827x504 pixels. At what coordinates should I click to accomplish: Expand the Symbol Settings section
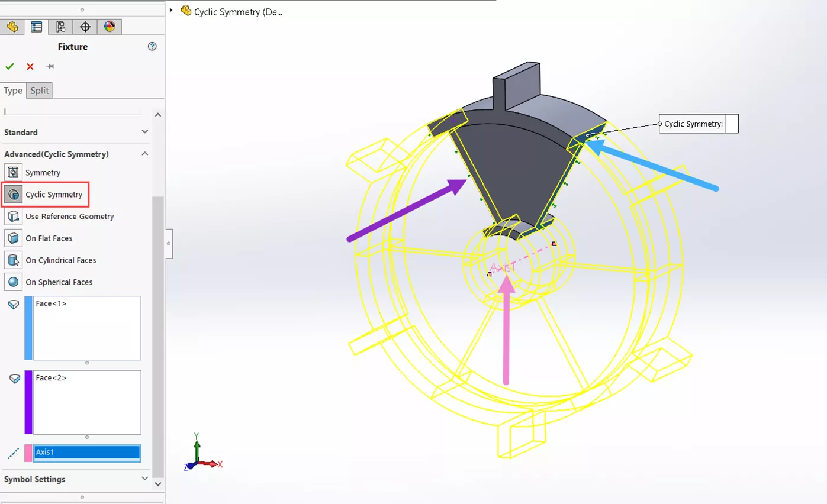(x=145, y=479)
